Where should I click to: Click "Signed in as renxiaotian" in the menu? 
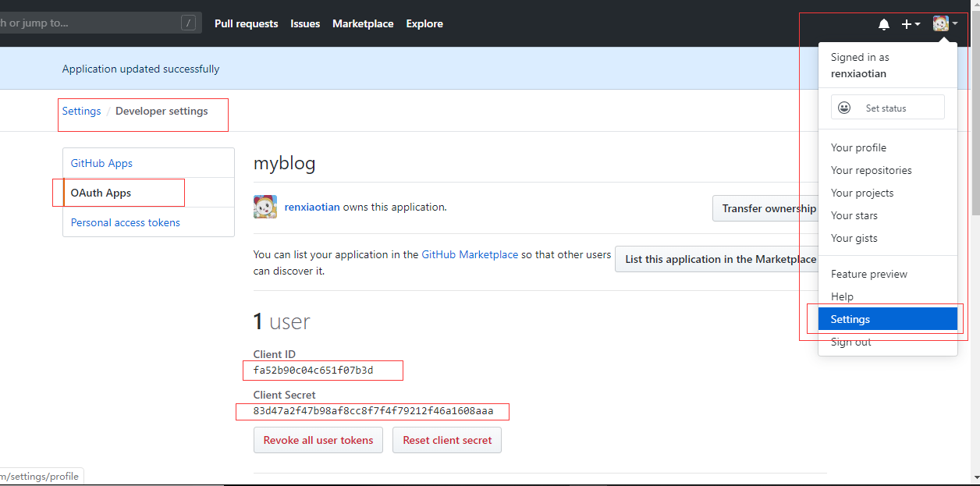[x=860, y=66]
